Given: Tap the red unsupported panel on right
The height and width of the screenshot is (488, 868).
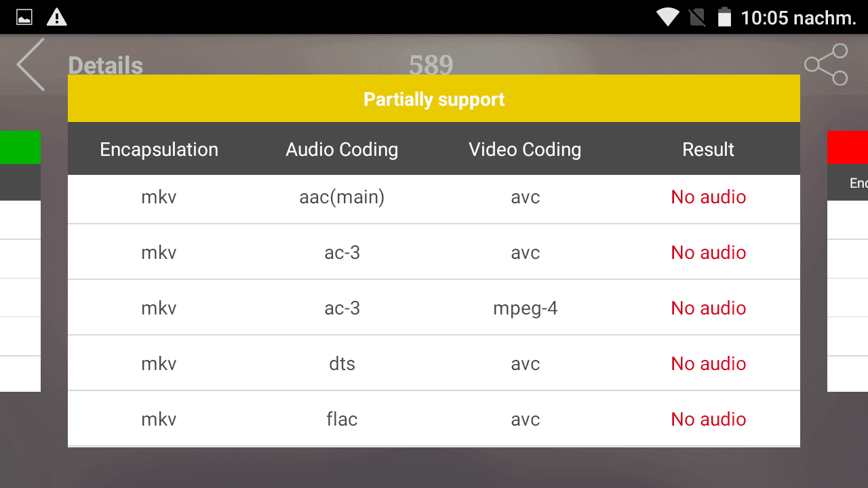Looking at the screenshot, I should 848,148.
